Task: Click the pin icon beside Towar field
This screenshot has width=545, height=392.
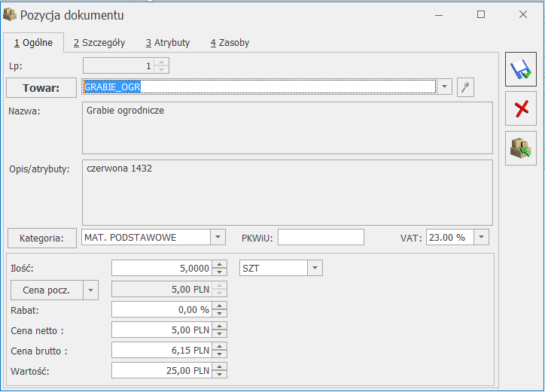Action: 465,87
